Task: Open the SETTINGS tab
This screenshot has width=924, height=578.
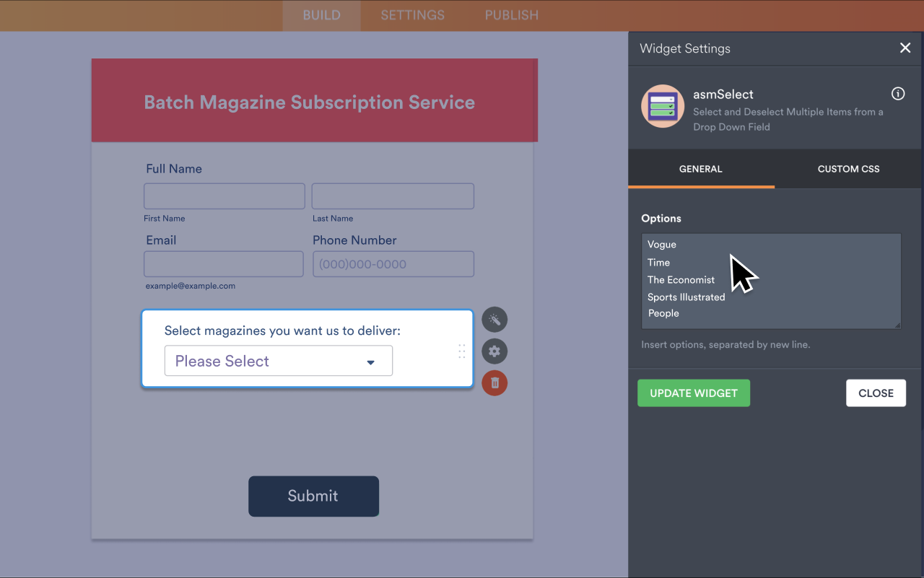Action: click(412, 14)
